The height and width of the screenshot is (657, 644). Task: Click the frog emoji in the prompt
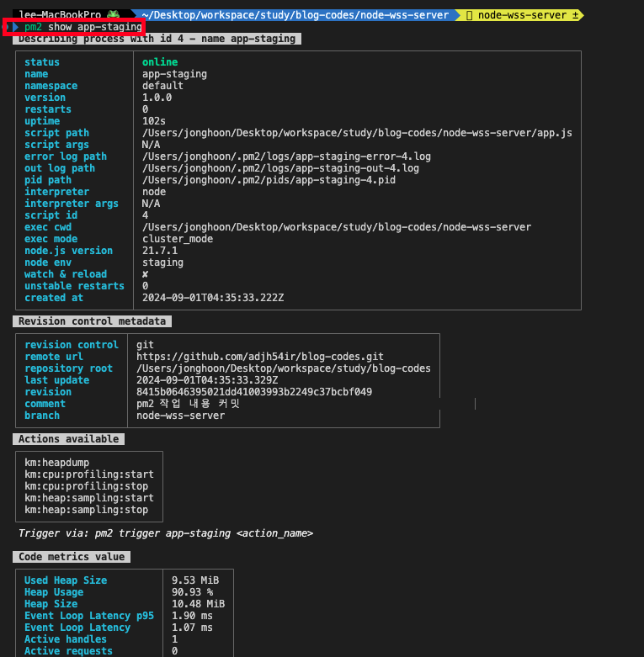coord(113,14)
